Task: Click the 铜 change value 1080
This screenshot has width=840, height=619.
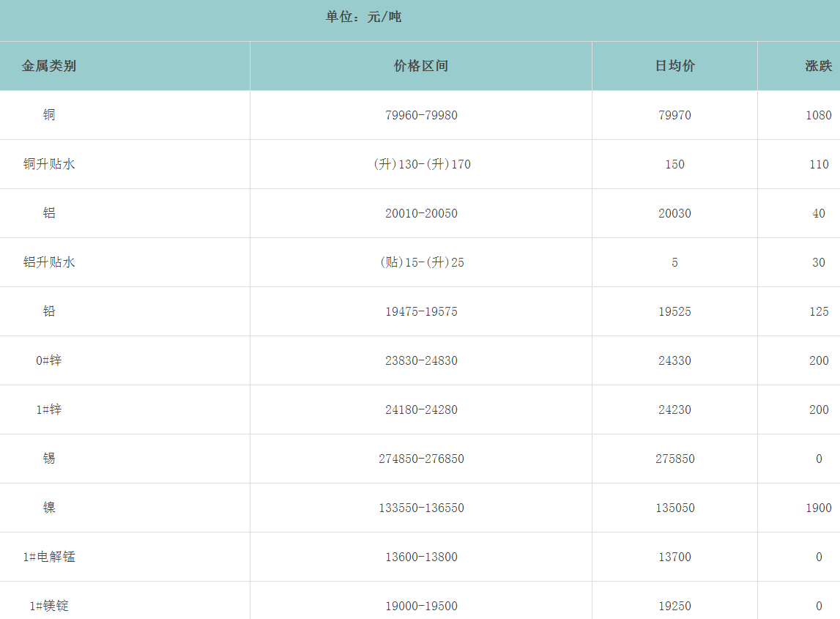Action: (819, 115)
